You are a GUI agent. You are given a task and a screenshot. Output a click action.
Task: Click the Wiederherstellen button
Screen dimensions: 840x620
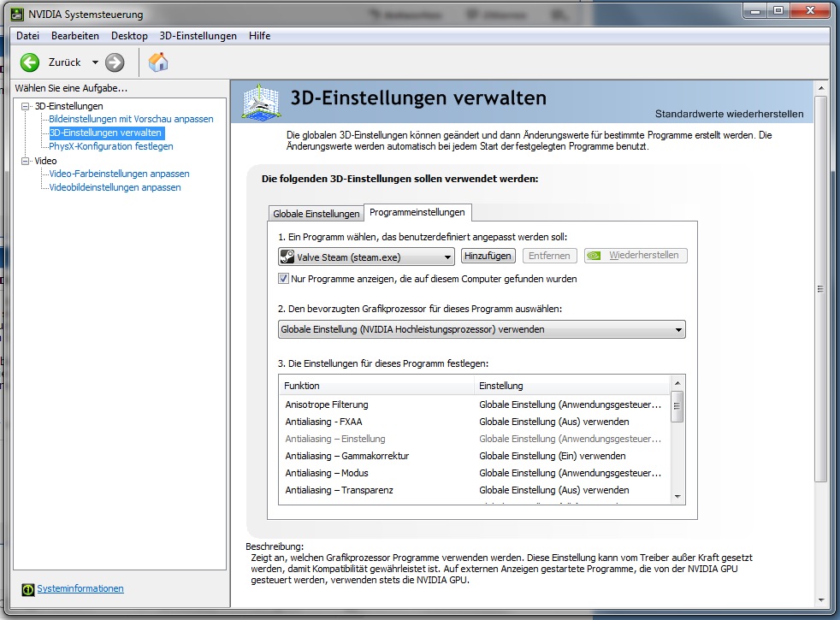(x=636, y=256)
